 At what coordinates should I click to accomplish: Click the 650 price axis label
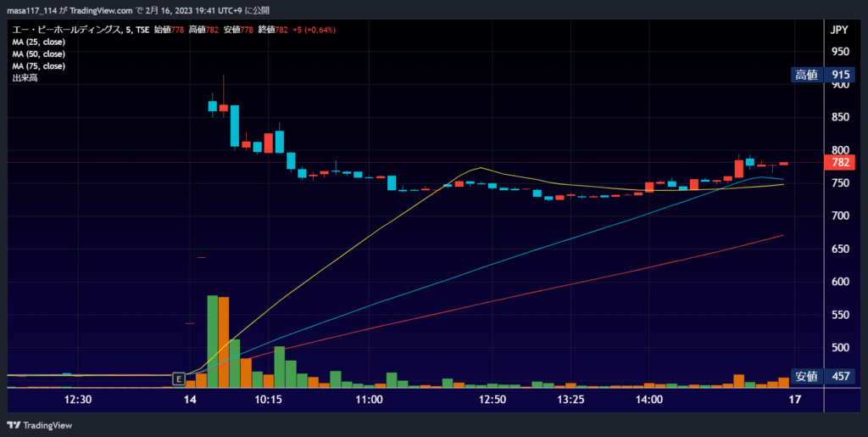click(840, 249)
